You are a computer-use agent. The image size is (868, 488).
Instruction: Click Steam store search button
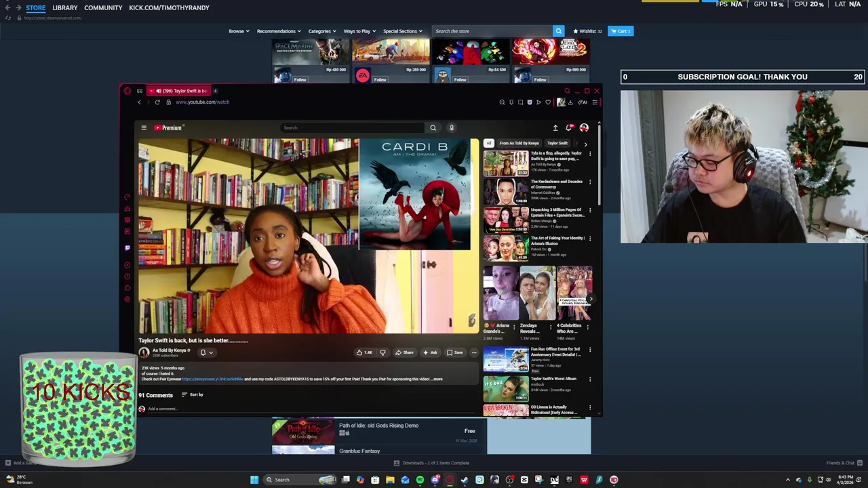pyautogui.click(x=559, y=31)
